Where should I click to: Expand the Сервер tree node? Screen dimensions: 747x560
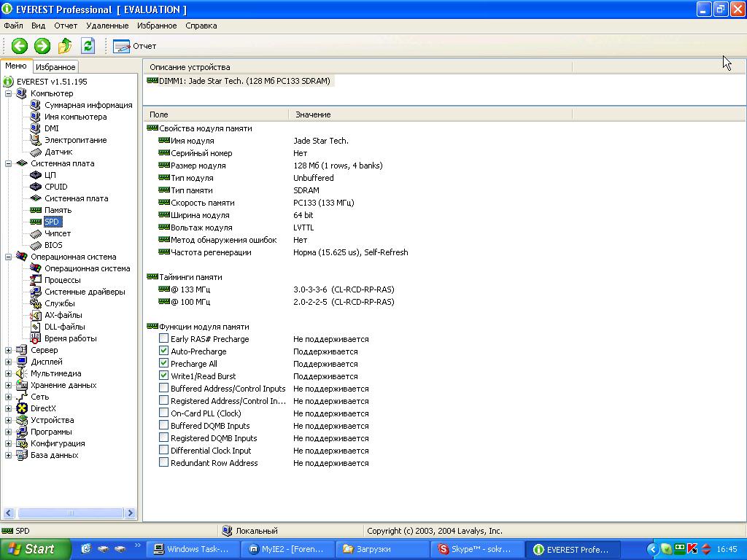coord(9,350)
